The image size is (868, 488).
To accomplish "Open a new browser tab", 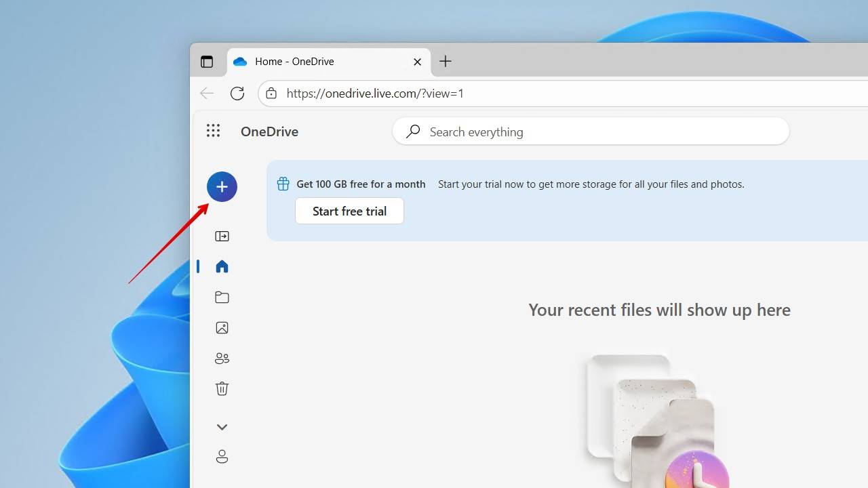I will 446,61.
